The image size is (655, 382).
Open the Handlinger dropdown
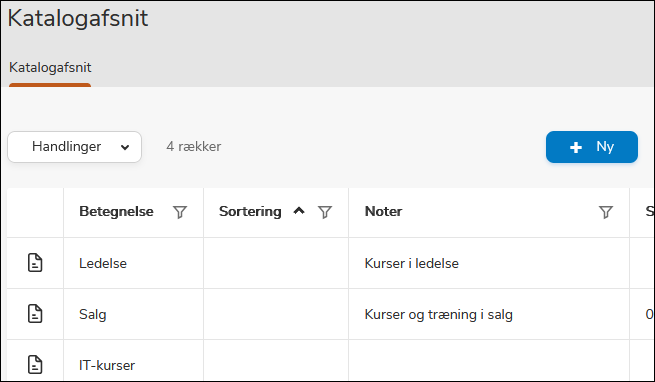(74, 147)
